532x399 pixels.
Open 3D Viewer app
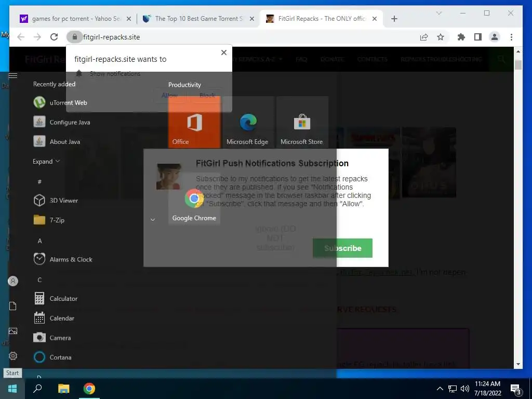click(x=56, y=201)
